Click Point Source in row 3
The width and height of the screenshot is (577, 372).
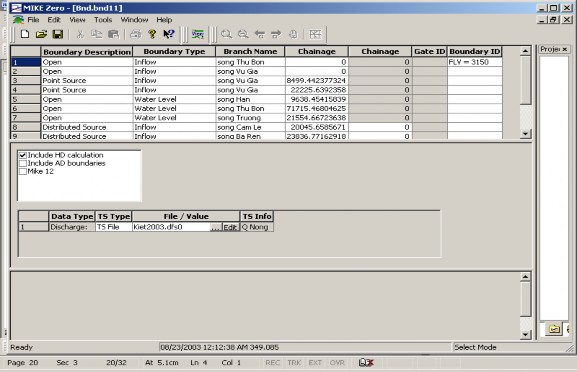point(87,81)
